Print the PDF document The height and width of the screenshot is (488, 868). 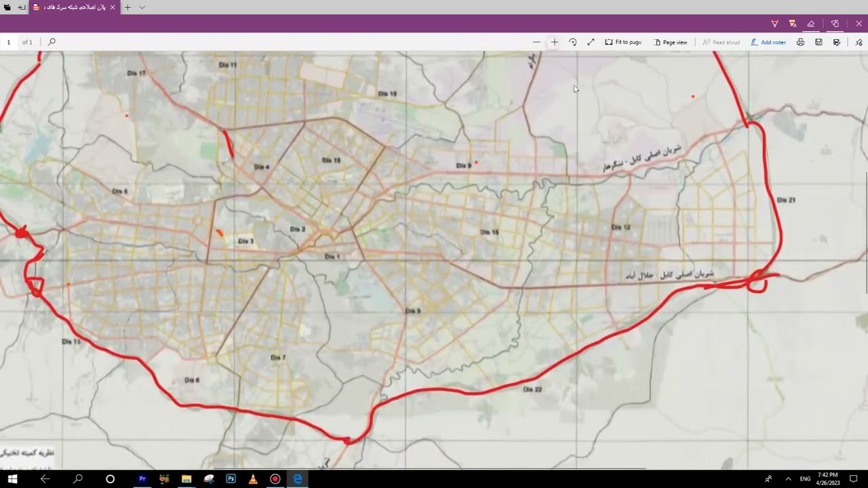click(x=801, y=42)
